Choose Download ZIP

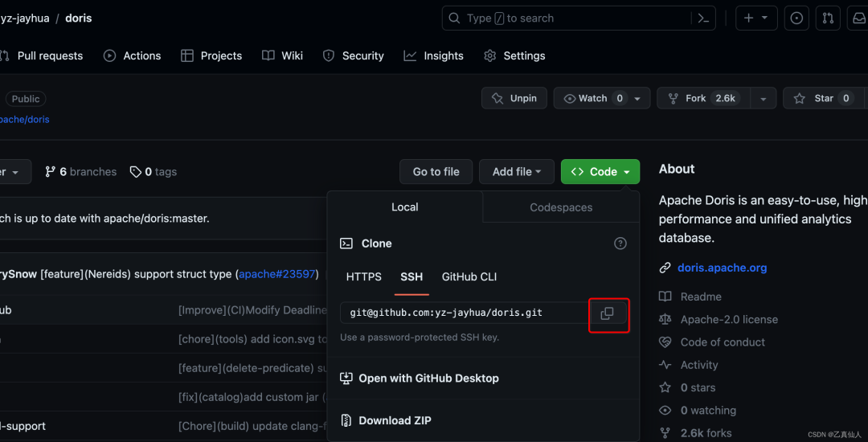[385, 420]
